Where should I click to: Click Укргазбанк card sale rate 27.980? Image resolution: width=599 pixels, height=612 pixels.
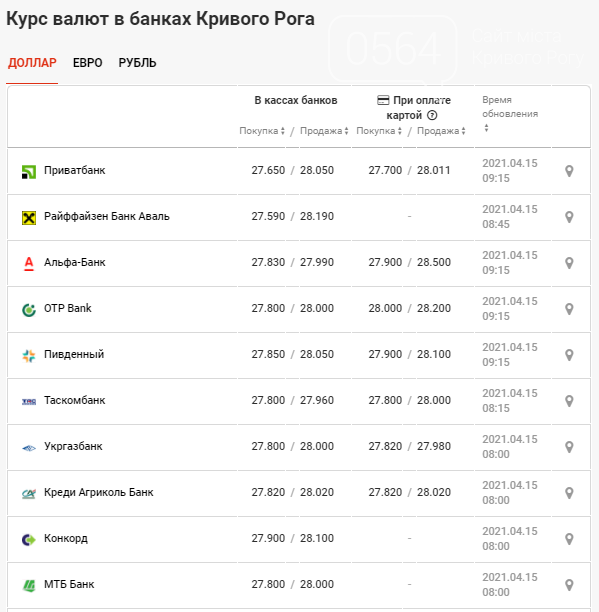tap(434, 447)
